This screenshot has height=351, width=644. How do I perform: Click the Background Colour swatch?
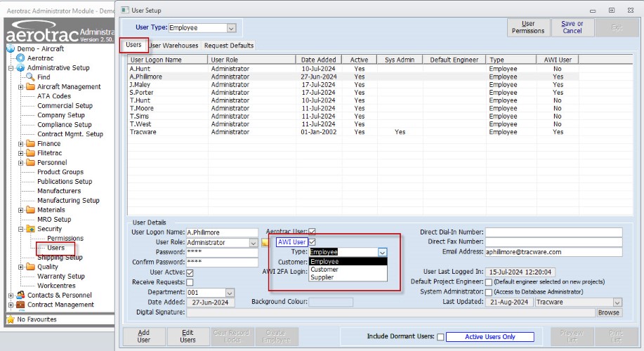point(331,302)
